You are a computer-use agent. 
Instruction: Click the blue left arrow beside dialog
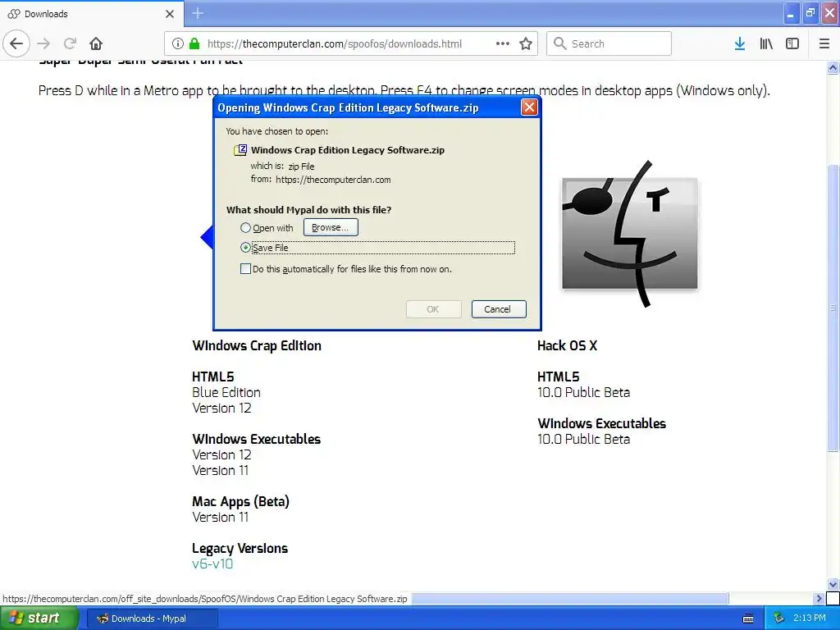[x=207, y=236]
